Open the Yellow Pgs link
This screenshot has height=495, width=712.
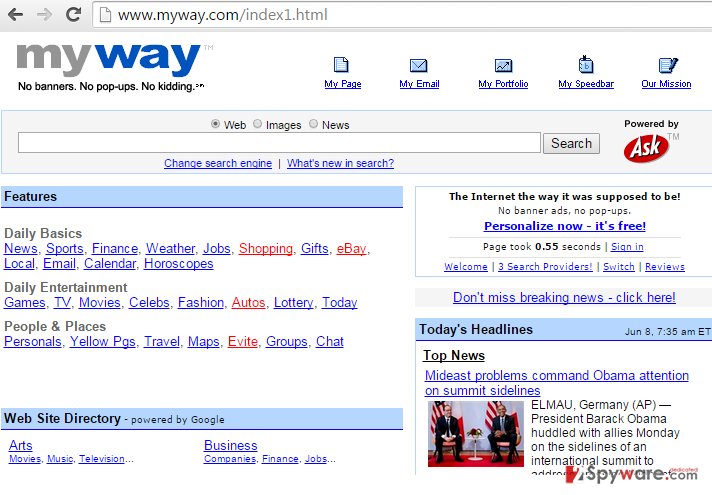103,342
